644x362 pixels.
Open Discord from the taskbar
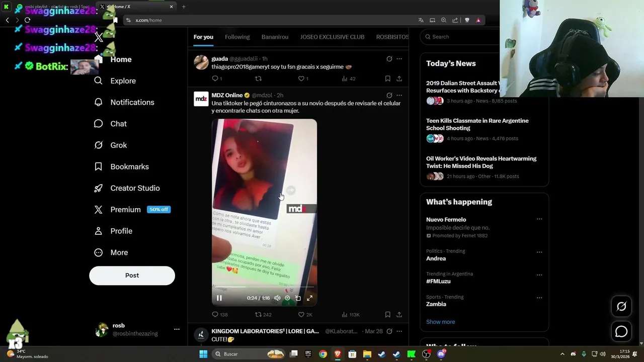(x=441, y=354)
